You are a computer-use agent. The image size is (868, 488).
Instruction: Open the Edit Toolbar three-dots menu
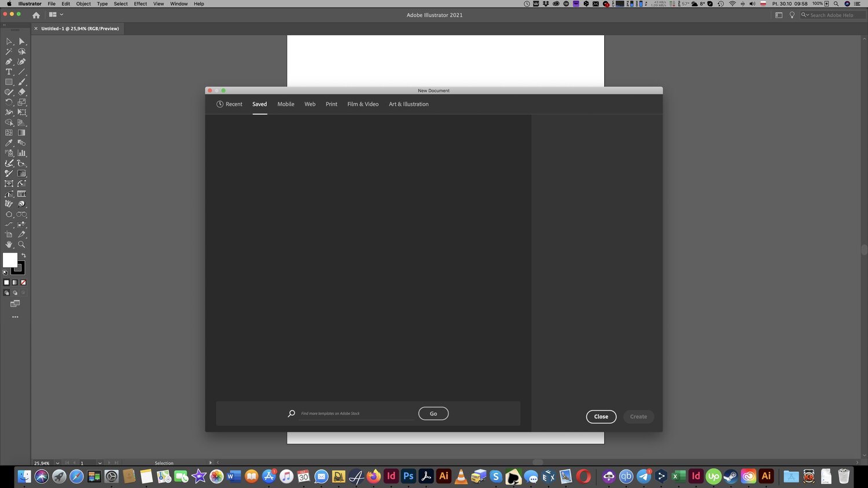pyautogui.click(x=15, y=317)
